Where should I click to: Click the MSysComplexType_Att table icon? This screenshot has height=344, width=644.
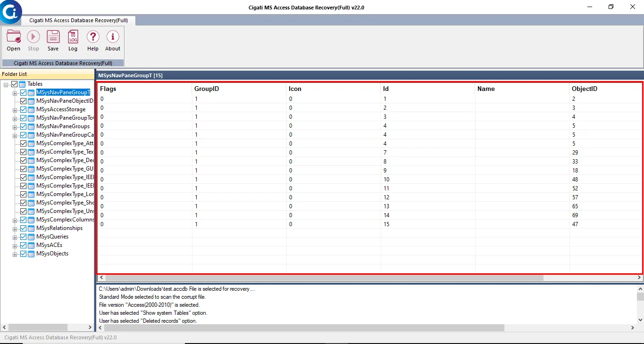[32, 143]
